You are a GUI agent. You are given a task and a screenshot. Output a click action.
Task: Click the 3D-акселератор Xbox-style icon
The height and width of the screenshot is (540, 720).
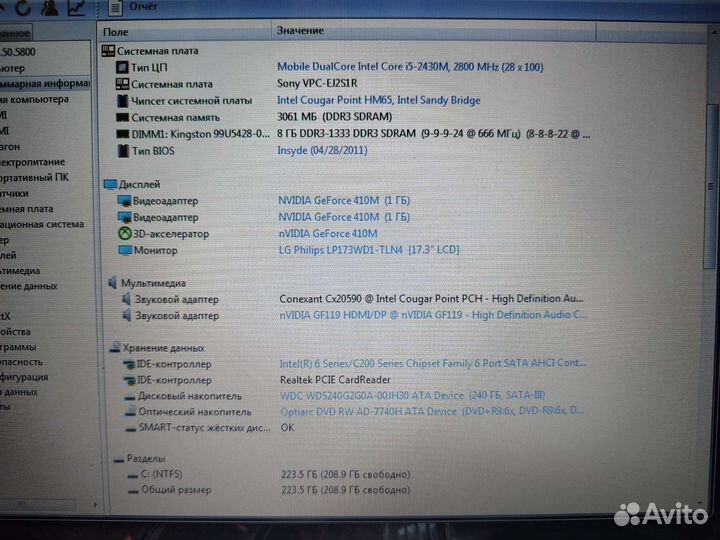coord(125,234)
